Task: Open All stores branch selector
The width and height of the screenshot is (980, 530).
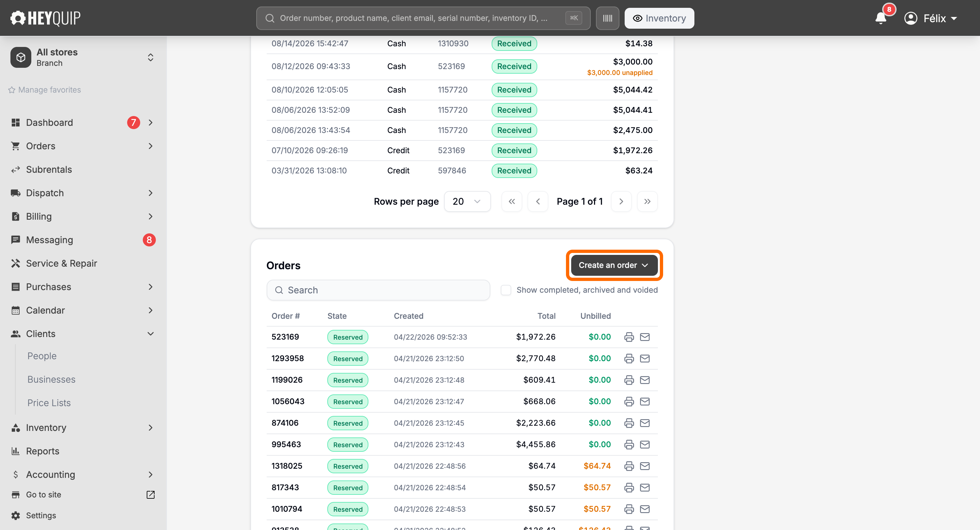Action: tap(83, 57)
